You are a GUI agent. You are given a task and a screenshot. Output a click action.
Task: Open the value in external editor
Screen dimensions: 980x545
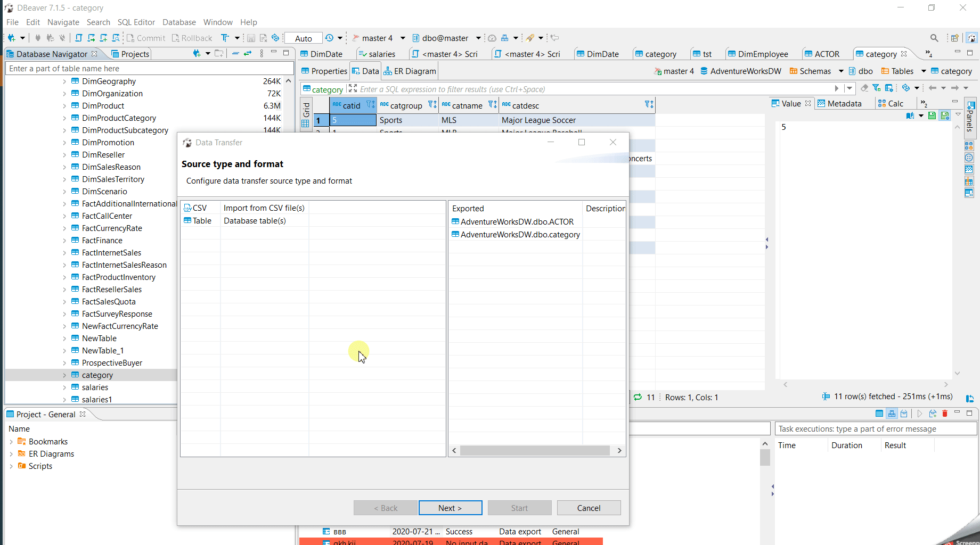(910, 115)
